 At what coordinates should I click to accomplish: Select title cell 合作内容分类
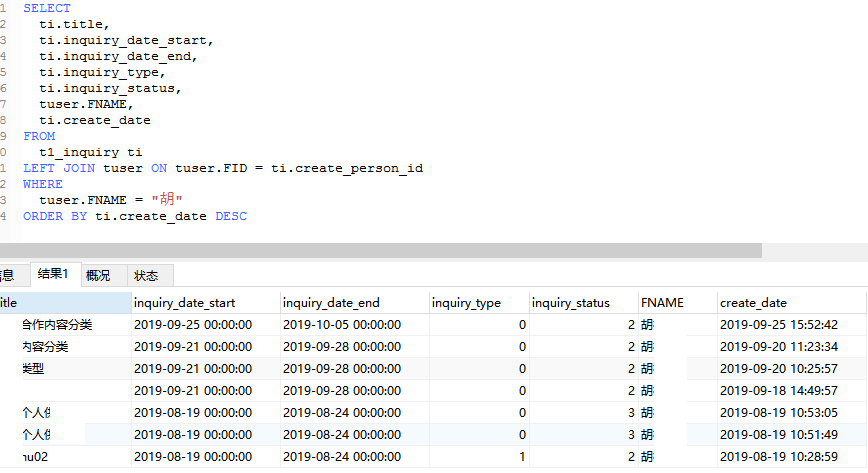65,325
